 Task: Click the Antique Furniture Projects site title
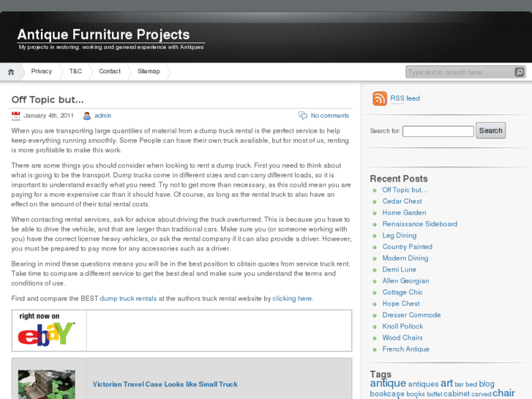click(103, 34)
